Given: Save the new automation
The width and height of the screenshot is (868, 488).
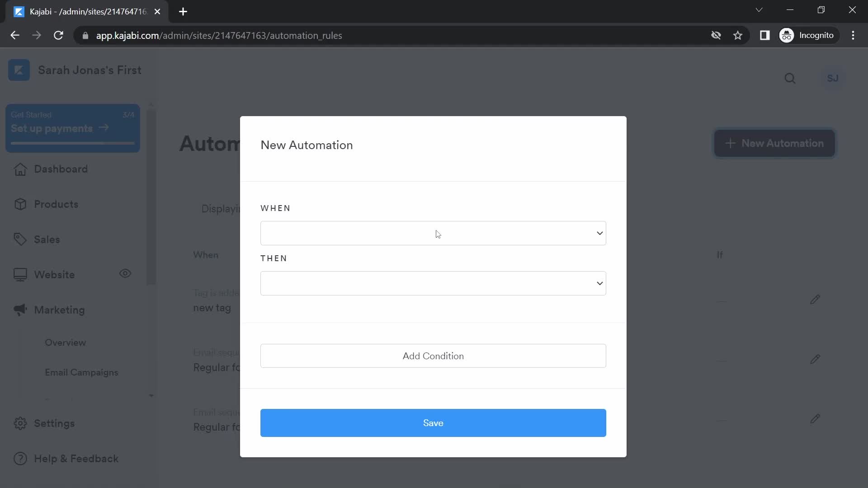Looking at the screenshot, I should 433,423.
